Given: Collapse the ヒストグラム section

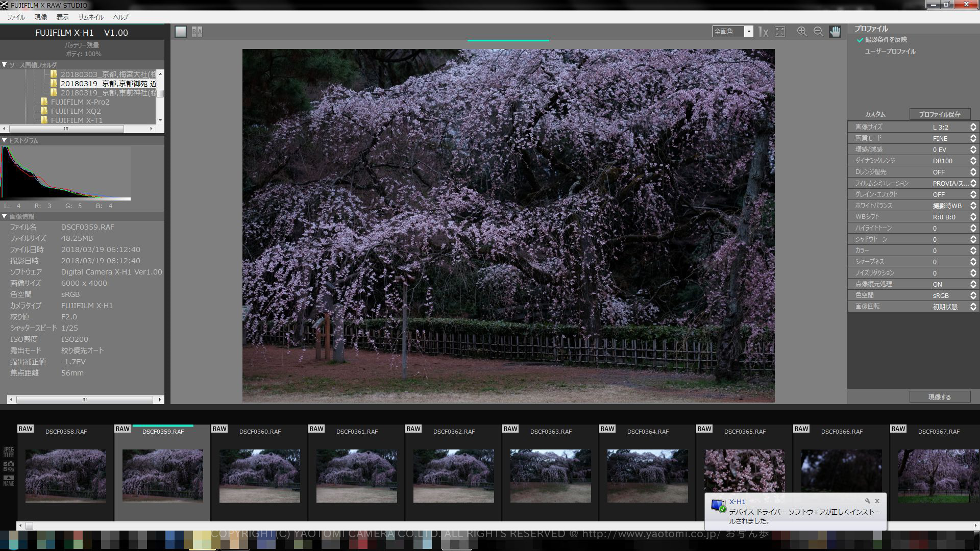Looking at the screenshot, I should 5,140.
